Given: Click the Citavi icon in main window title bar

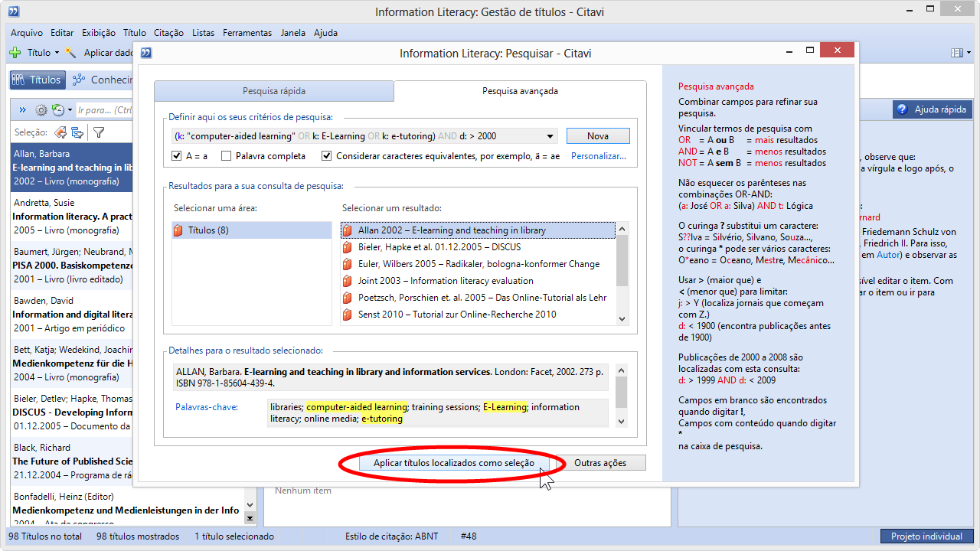Looking at the screenshot, I should 13,11.
